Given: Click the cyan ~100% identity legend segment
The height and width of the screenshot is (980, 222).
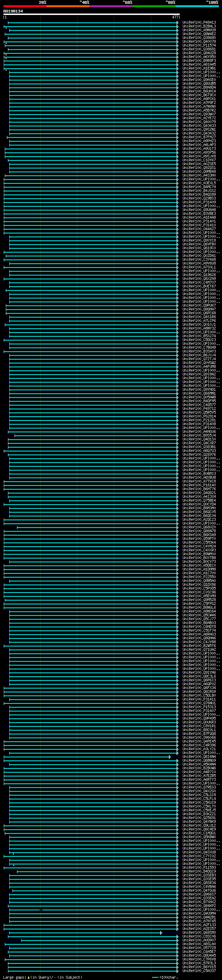Looking at the screenshot, I should click(197, 6).
